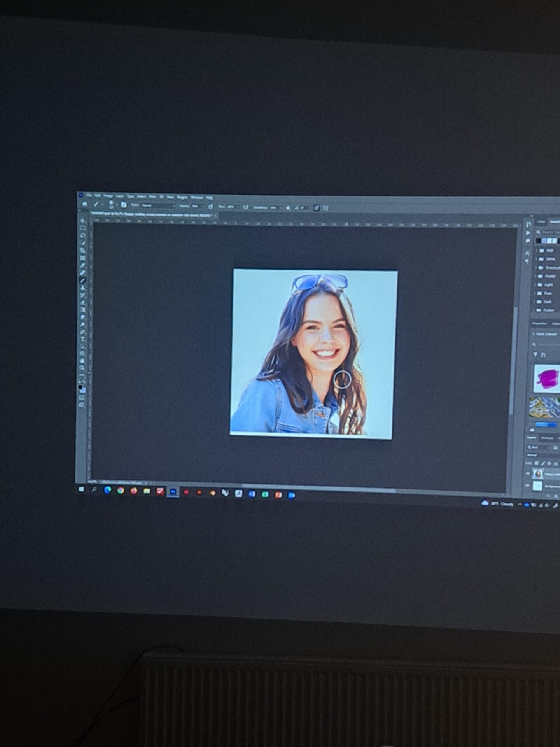Image resolution: width=560 pixels, height=747 pixels.
Task: Select the Brush tool in toolbar
Action: 82,280
